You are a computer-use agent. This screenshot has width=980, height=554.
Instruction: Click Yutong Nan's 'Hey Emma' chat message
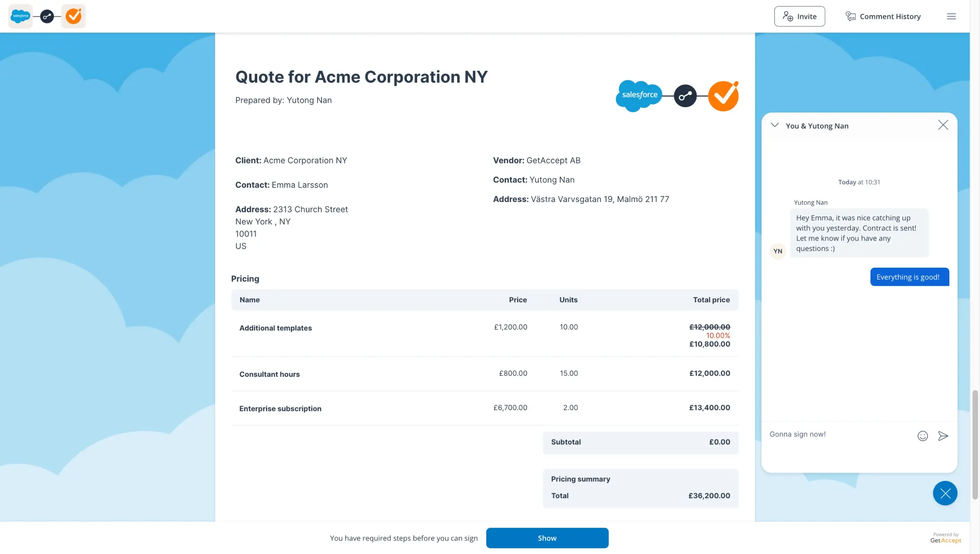click(x=859, y=233)
